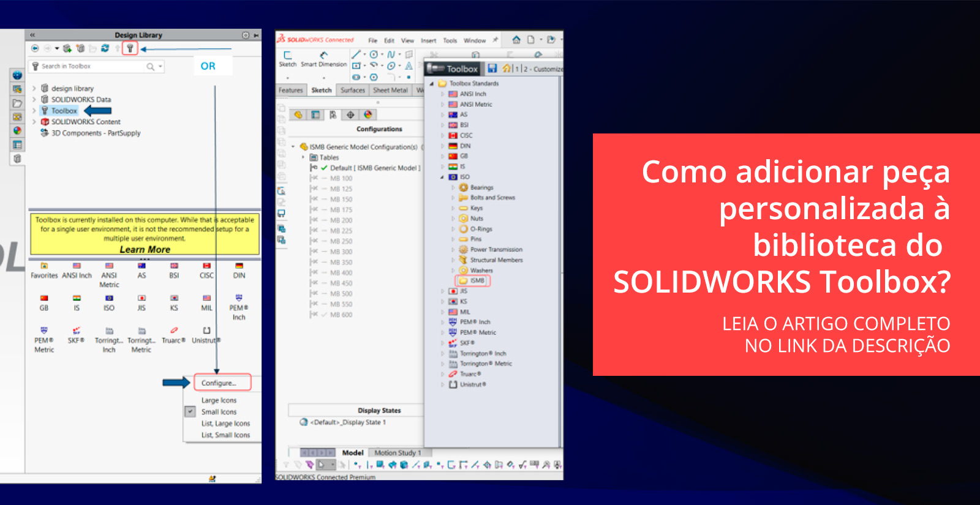980x505 pixels.
Task: Click the Save icon in Toolbox settings
Action: click(x=492, y=68)
